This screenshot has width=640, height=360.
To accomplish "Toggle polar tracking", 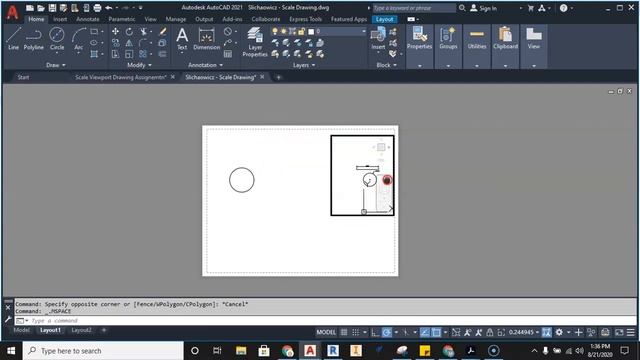I will tap(387, 333).
